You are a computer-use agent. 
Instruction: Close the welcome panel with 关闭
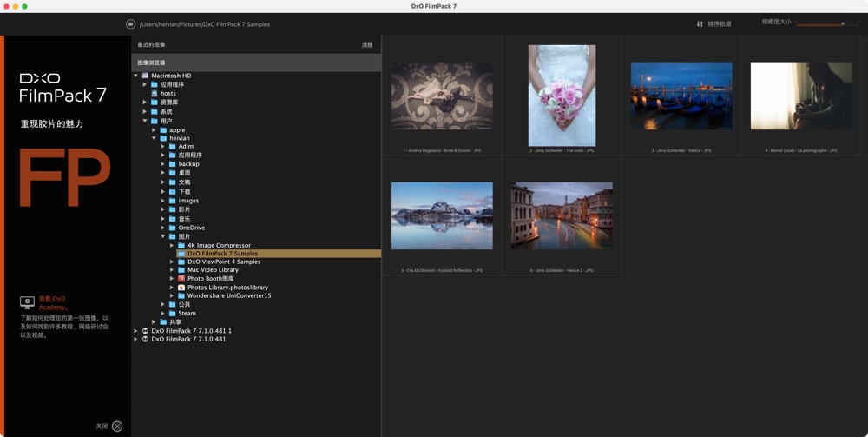pyautogui.click(x=109, y=426)
